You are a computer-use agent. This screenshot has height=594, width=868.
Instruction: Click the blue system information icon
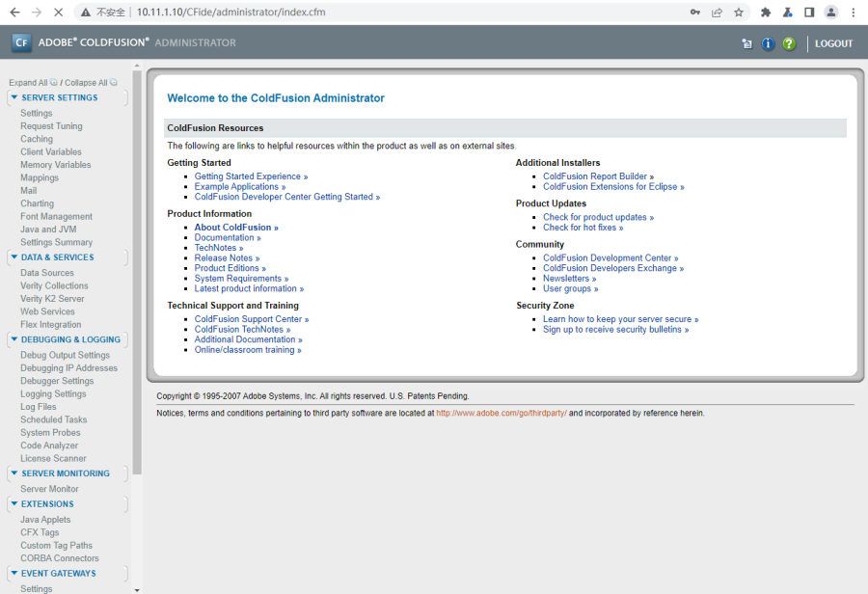pos(768,43)
